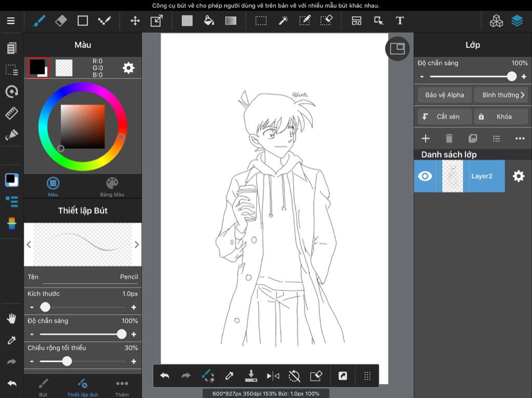This screenshot has height=398, width=532.
Task: Select the rectangular selection tool
Action: pos(261,21)
